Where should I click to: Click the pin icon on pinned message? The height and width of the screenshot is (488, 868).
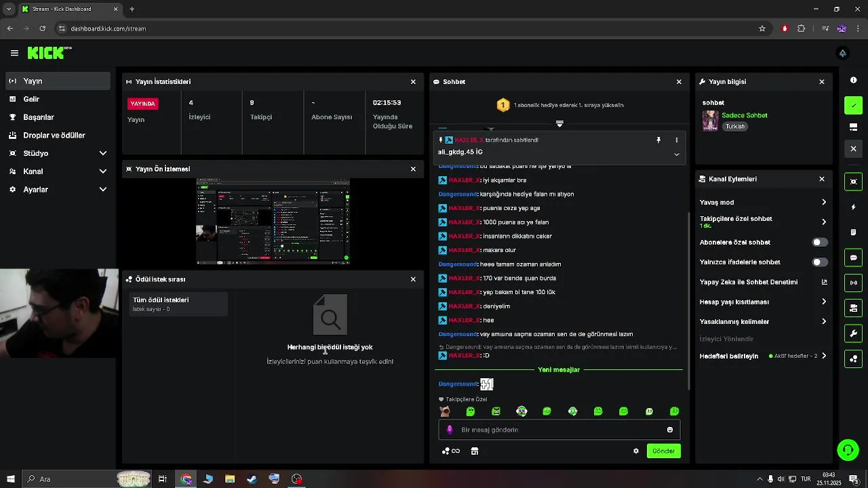pyautogui.click(x=658, y=140)
